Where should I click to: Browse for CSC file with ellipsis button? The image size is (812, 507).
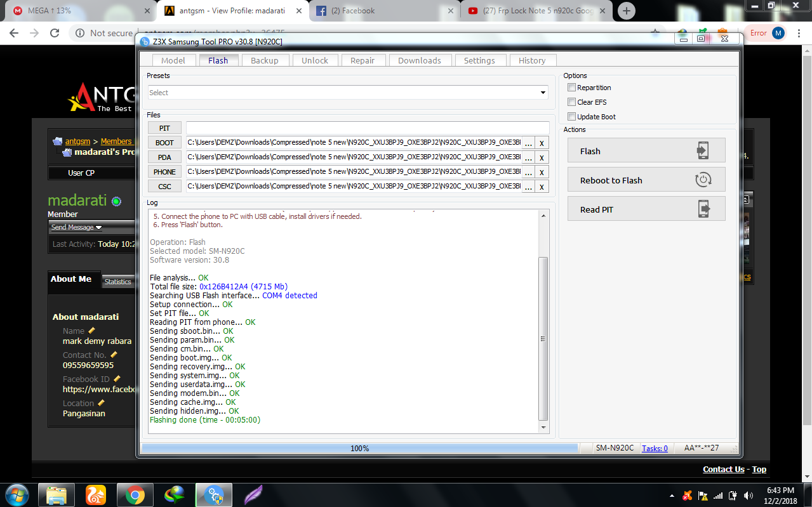point(528,187)
